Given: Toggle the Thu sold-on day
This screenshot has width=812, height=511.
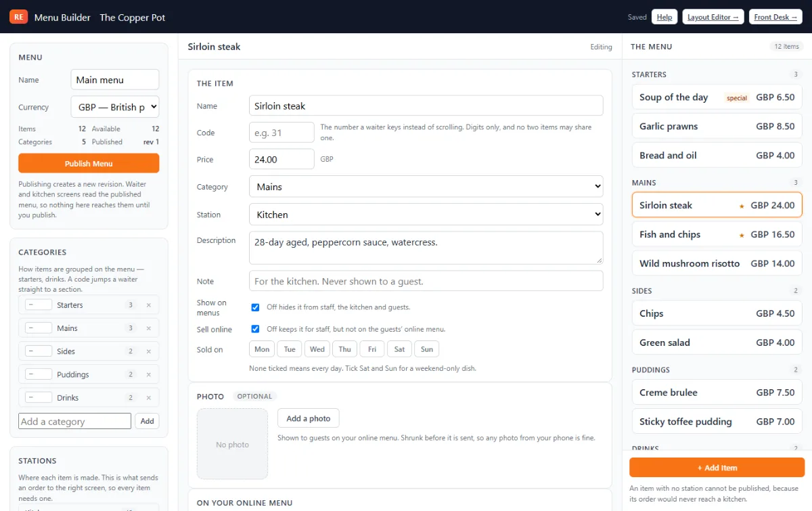Looking at the screenshot, I should click(345, 349).
